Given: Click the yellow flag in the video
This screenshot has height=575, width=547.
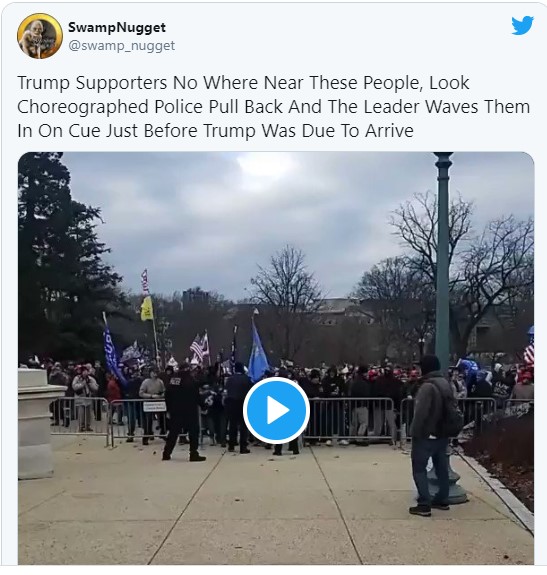Looking at the screenshot, I should pyautogui.click(x=146, y=309).
